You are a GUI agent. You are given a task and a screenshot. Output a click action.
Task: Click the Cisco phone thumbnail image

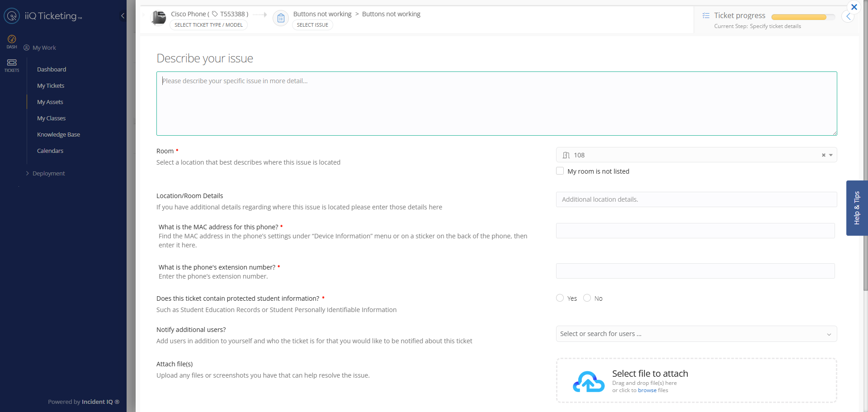pyautogui.click(x=158, y=18)
